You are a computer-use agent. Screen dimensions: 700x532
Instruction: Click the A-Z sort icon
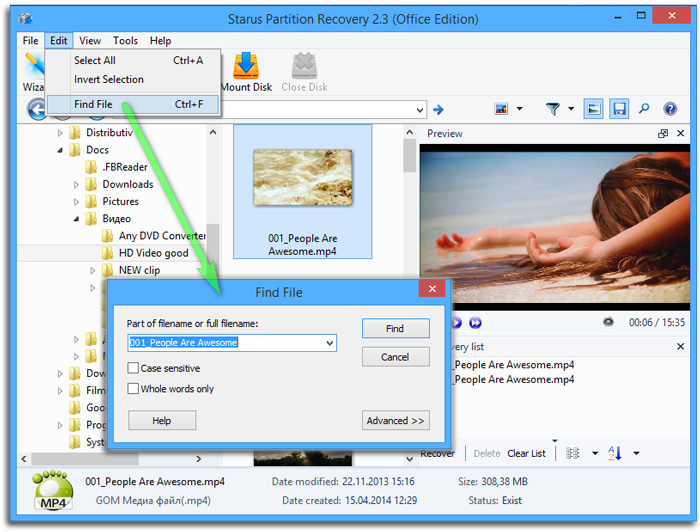click(615, 453)
